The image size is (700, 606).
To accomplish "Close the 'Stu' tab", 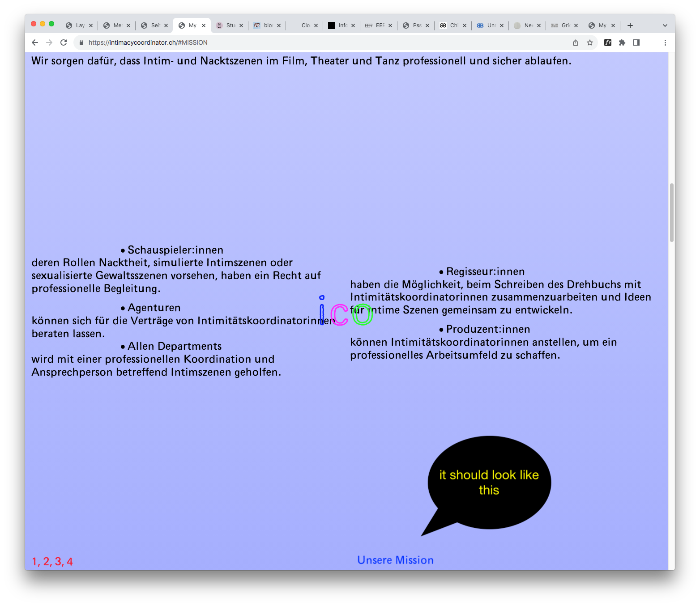I will [241, 25].
